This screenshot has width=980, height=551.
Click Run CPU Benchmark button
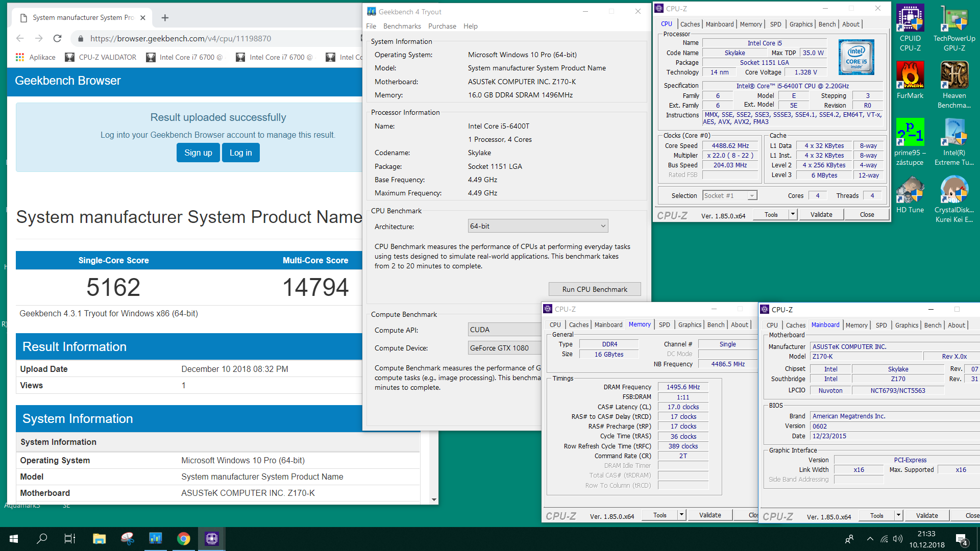coord(595,289)
